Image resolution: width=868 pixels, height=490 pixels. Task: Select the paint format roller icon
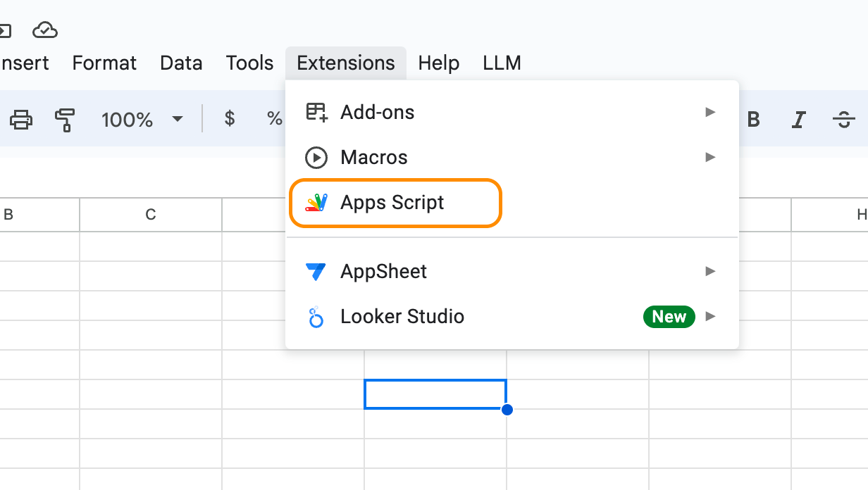pos(65,120)
